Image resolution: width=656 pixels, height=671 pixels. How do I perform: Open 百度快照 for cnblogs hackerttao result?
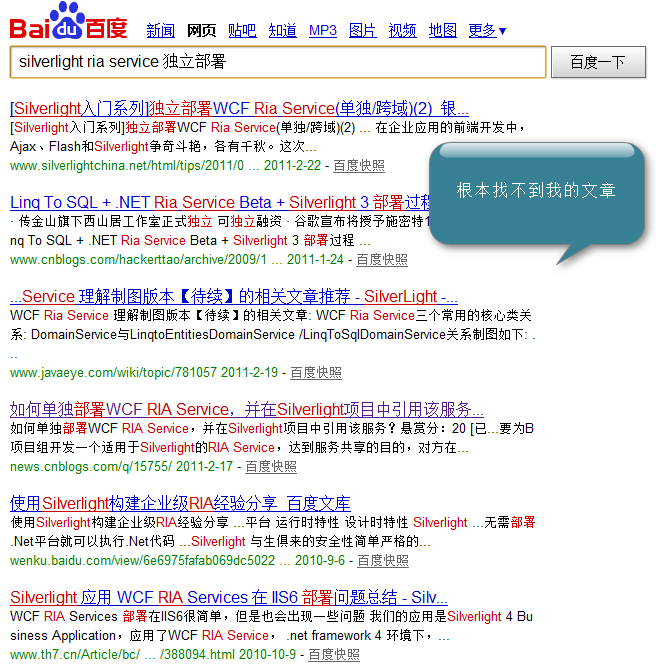point(382,260)
